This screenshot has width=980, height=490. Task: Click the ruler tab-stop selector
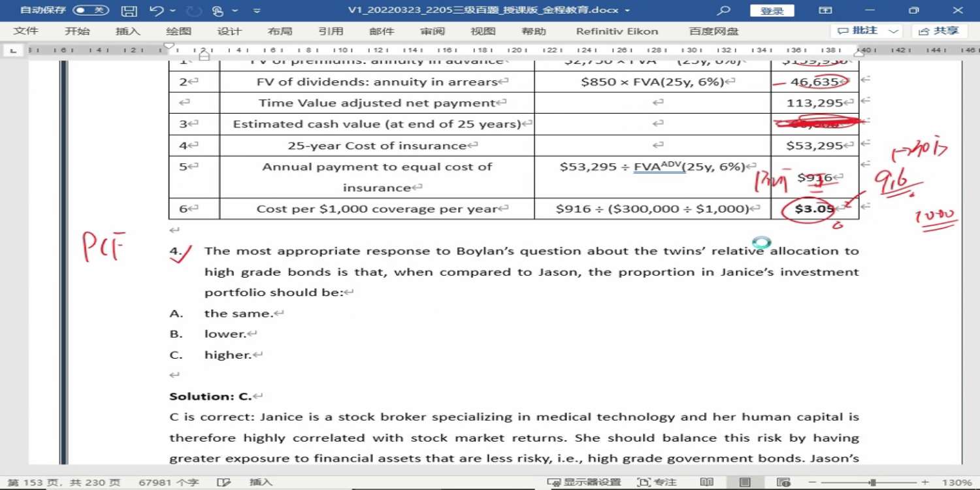coord(13,50)
